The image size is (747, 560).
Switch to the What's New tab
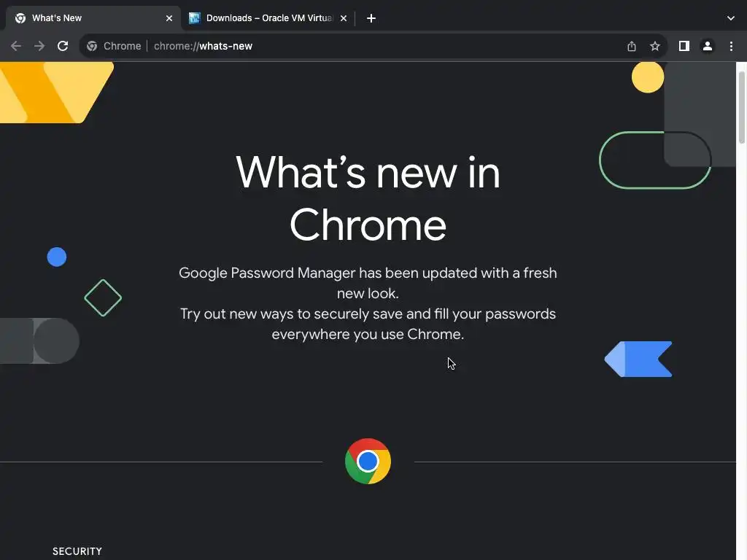(93, 18)
